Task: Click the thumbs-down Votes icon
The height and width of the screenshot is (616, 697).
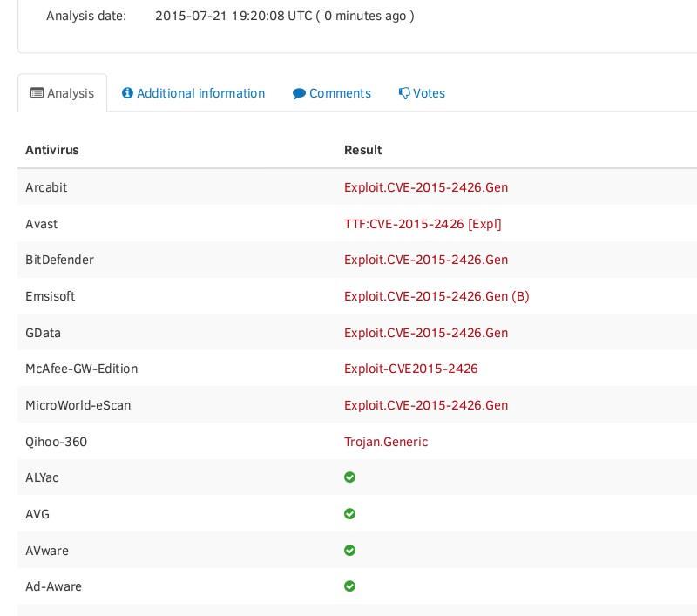Action: pos(404,93)
